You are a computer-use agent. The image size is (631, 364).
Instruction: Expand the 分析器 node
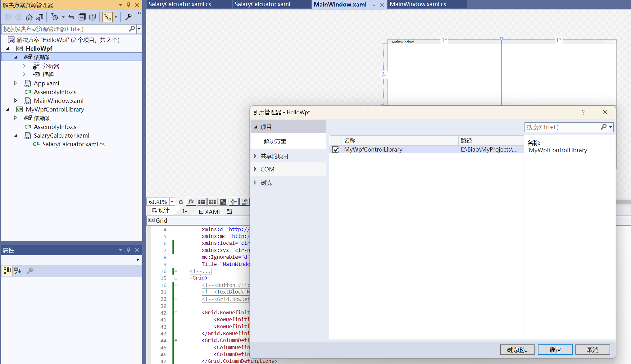[x=24, y=66]
